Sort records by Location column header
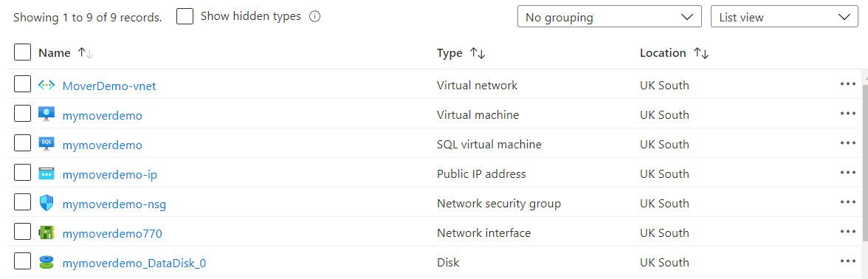The image size is (868, 279). click(675, 53)
